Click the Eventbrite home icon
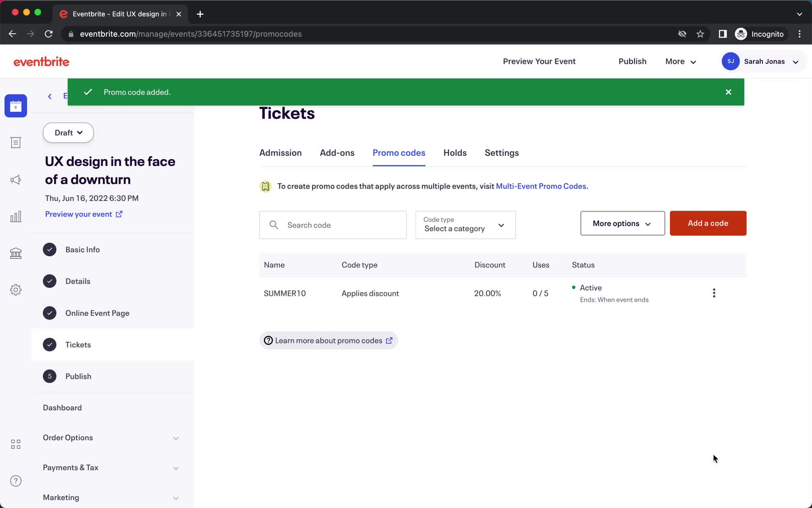Image resolution: width=812 pixels, height=508 pixels. tap(41, 61)
